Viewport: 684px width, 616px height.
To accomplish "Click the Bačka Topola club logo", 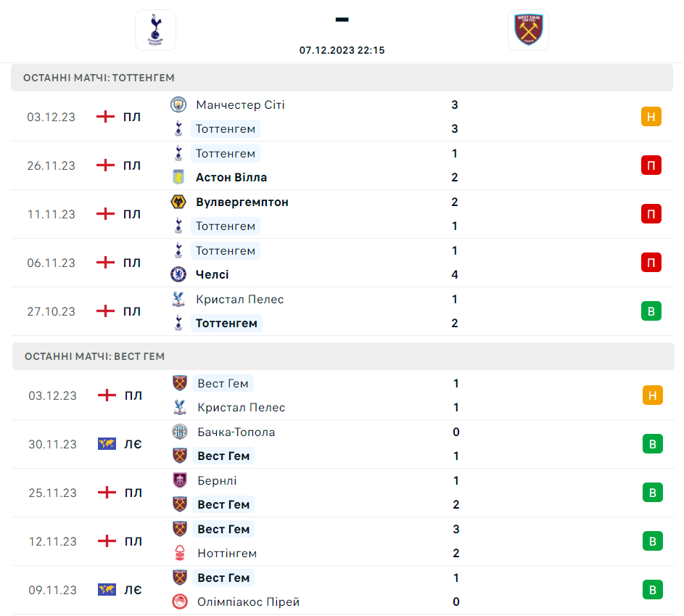I will click(180, 432).
